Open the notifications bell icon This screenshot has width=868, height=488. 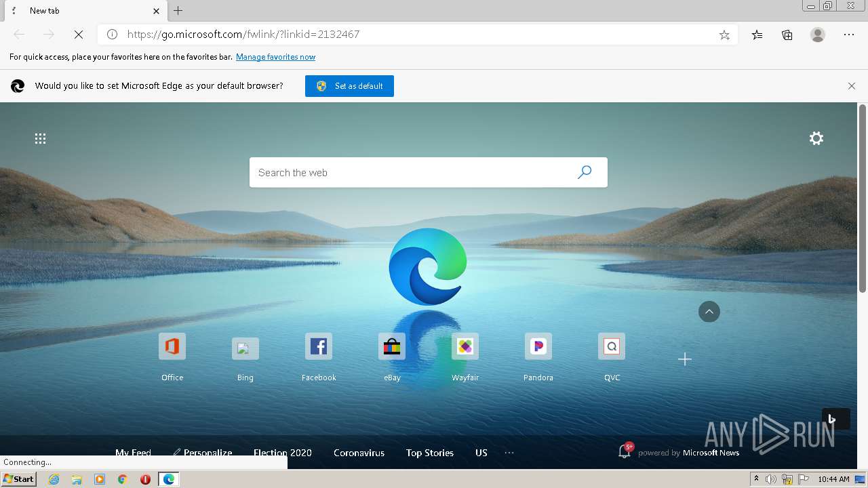tap(625, 451)
